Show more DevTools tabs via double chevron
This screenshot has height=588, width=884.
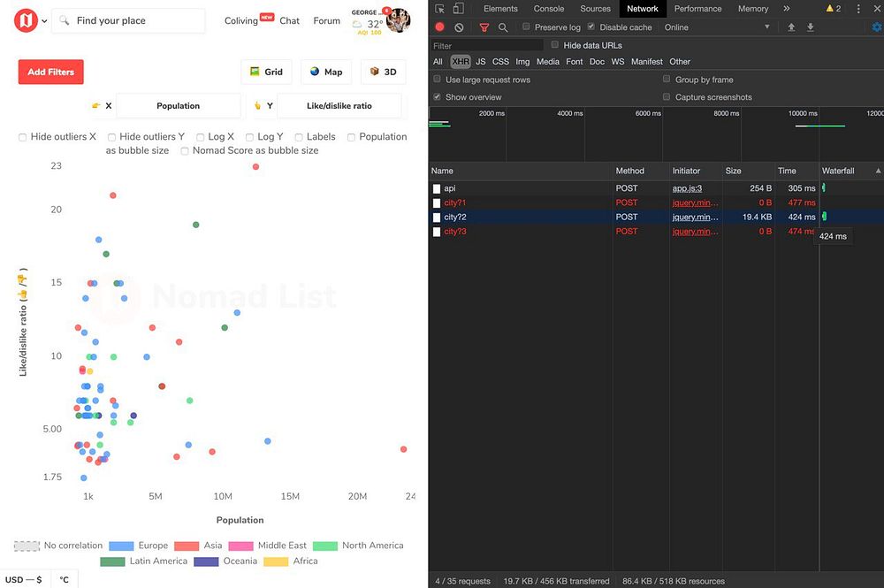(x=787, y=9)
